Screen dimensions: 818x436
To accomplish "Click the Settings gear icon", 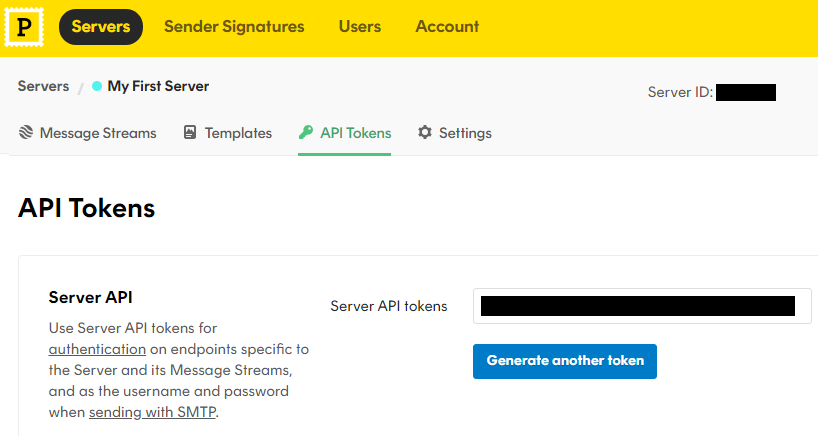I will pos(425,132).
